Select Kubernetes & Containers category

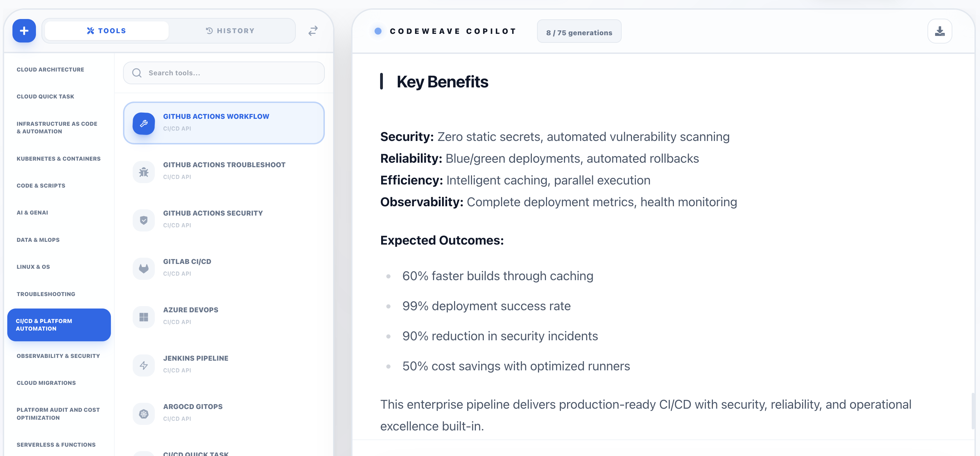(x=59, y=159)
